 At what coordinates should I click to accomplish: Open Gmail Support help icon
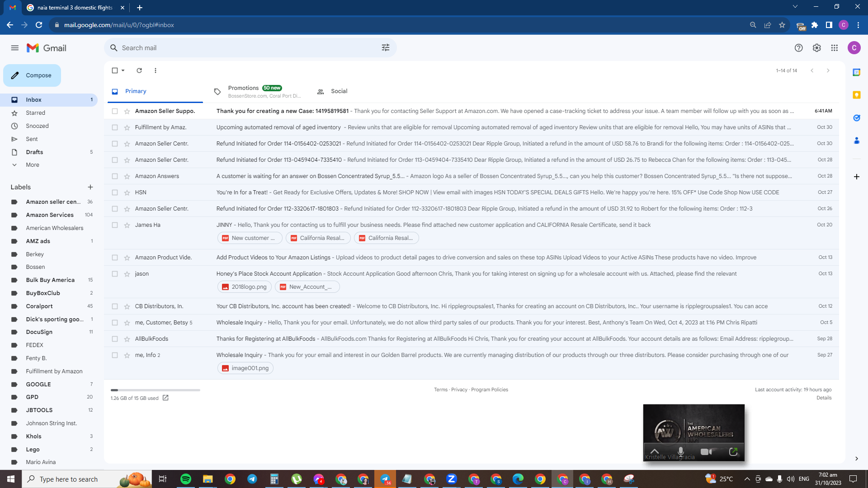[x=799, y=48]
